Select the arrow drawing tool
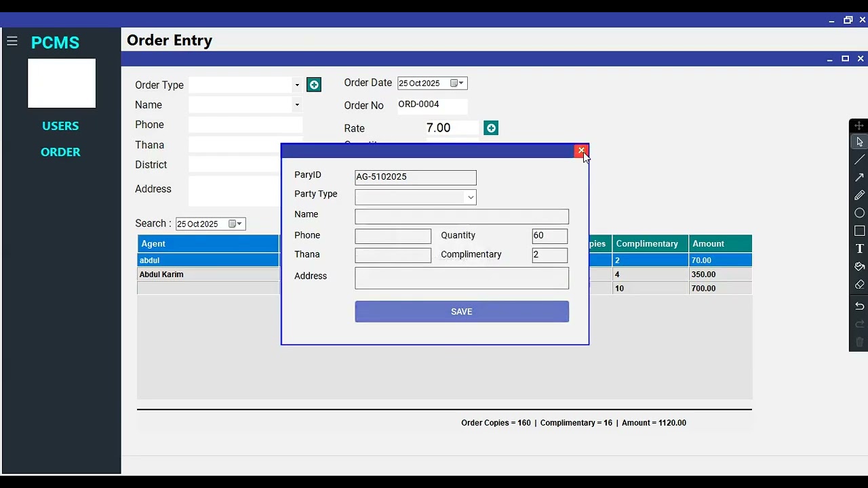This screenshot has width=868, height=488. click(859, 178)
